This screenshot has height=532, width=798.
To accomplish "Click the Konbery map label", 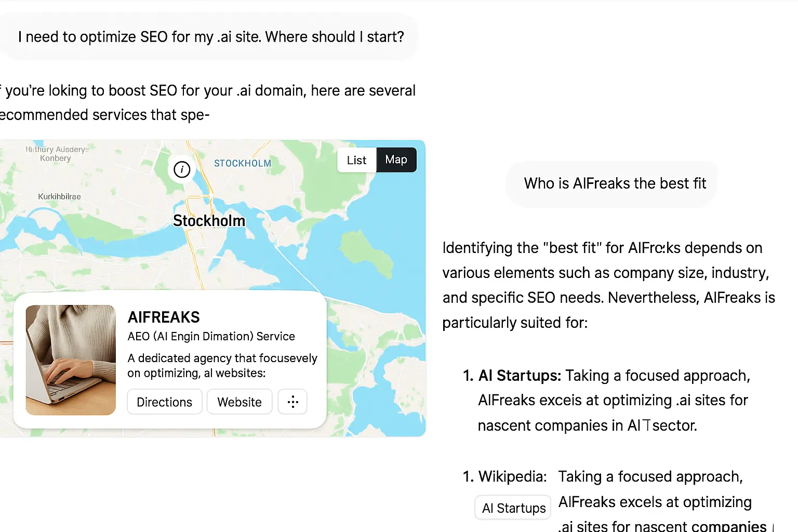I will [x=55, y=158].
